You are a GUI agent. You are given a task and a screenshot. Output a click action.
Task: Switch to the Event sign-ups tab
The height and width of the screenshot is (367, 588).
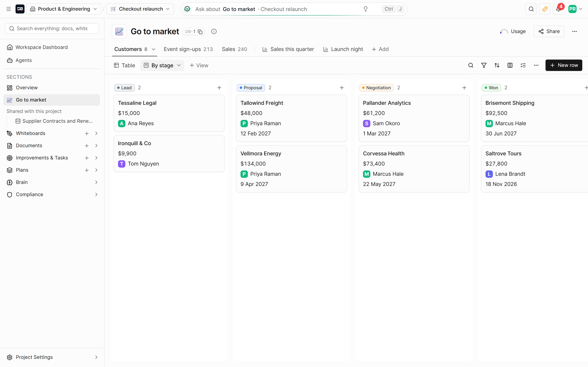[x=188, y=49]
